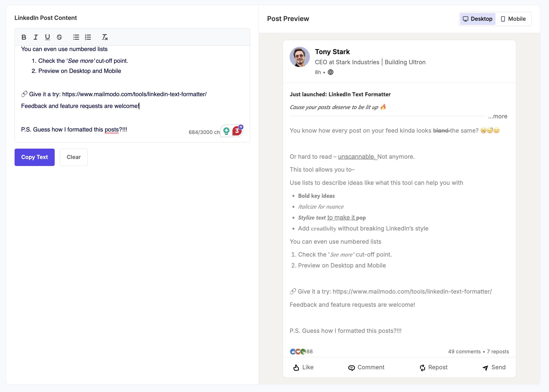Viewport: 549px width, 392px height.
Task: Switch preview to Mobile view
Action: 513,19
